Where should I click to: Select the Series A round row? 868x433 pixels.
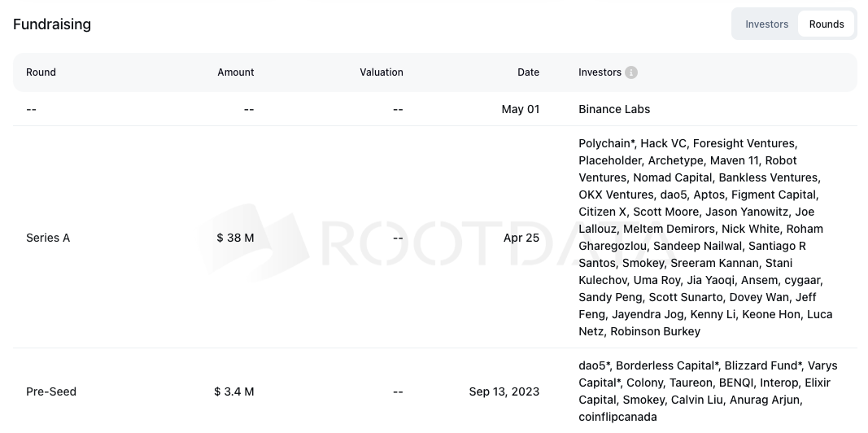435,238
